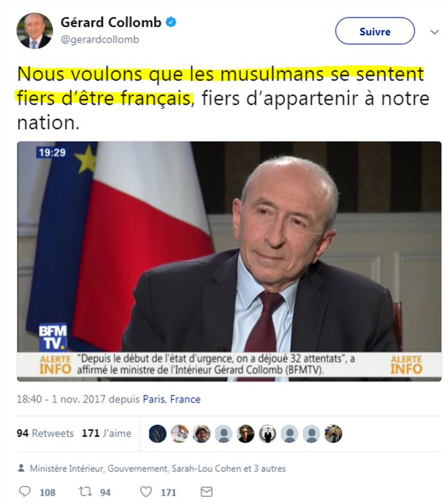View the 171 J'aime list

[107, 433]
